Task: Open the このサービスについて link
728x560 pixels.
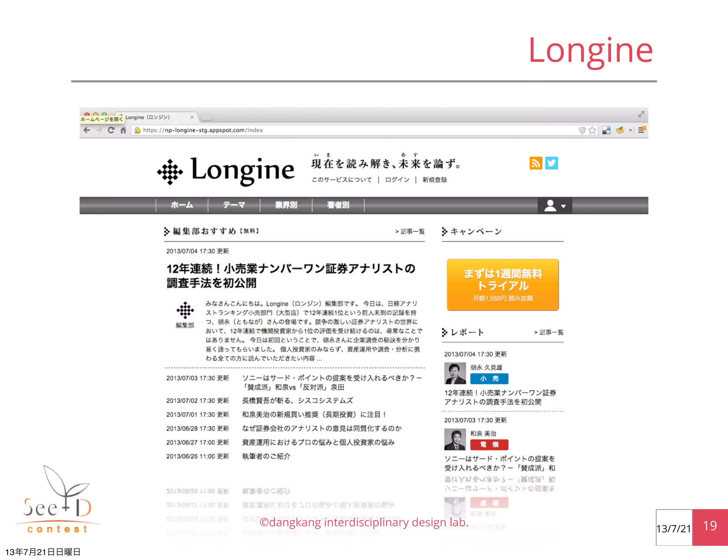Action: pos(342,180)
